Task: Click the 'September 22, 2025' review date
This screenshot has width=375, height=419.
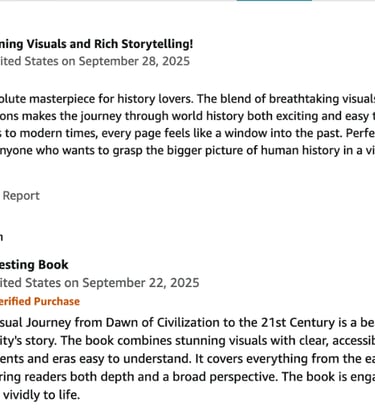Action: pyautogui.click(x=141, y=283)
